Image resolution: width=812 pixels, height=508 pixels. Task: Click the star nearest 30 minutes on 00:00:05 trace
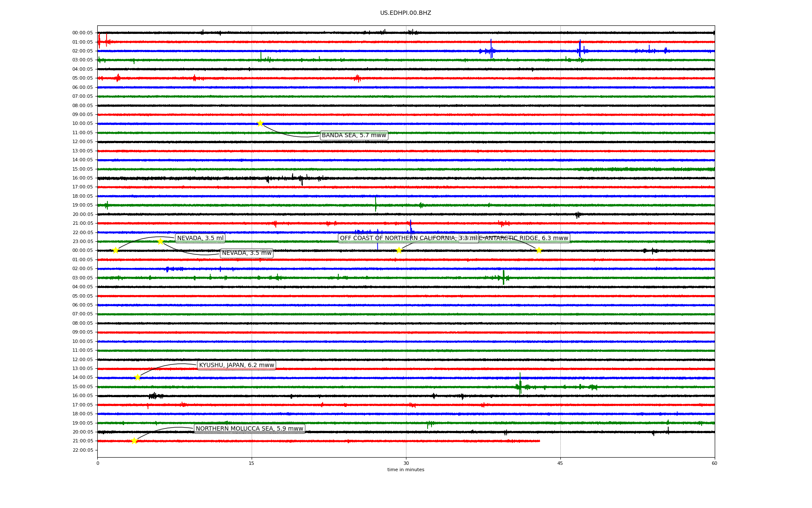[x=399, y=250]
